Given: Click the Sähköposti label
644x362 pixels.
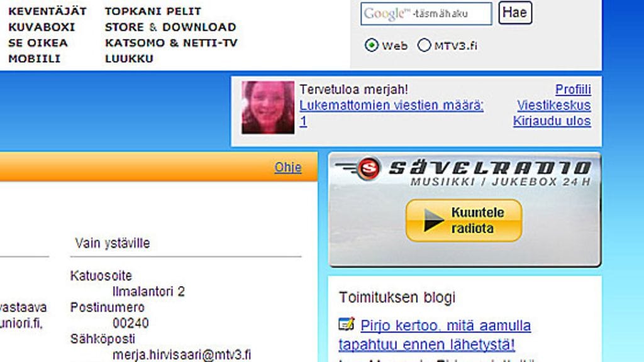Looking at the screenshot, I should pos(103,339).
